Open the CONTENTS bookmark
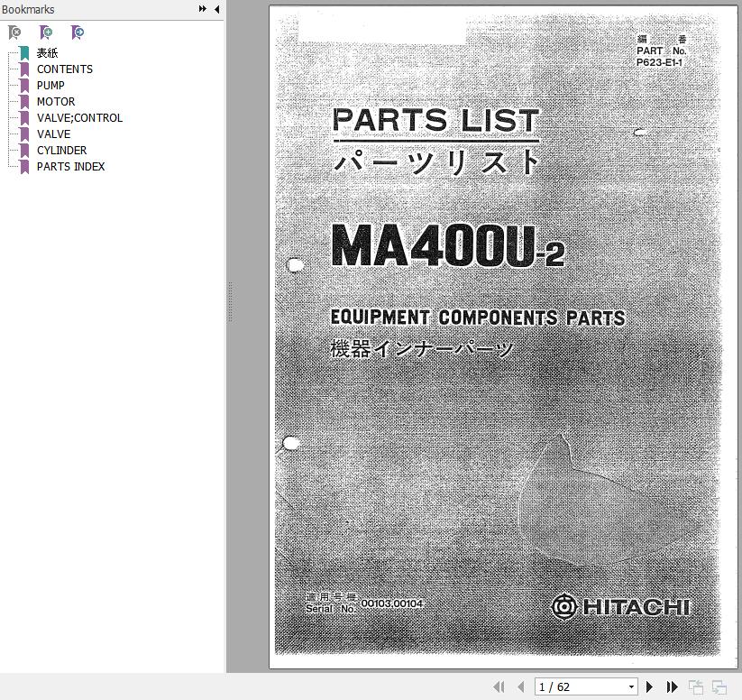 65,69
